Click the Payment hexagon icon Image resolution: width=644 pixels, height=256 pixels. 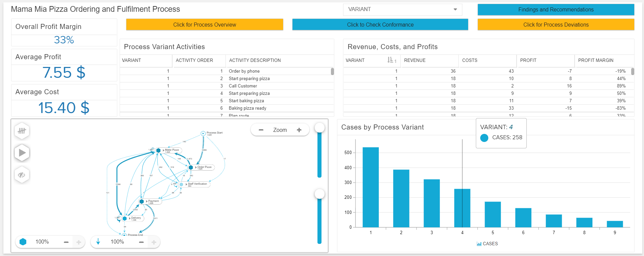click(142, 202)
